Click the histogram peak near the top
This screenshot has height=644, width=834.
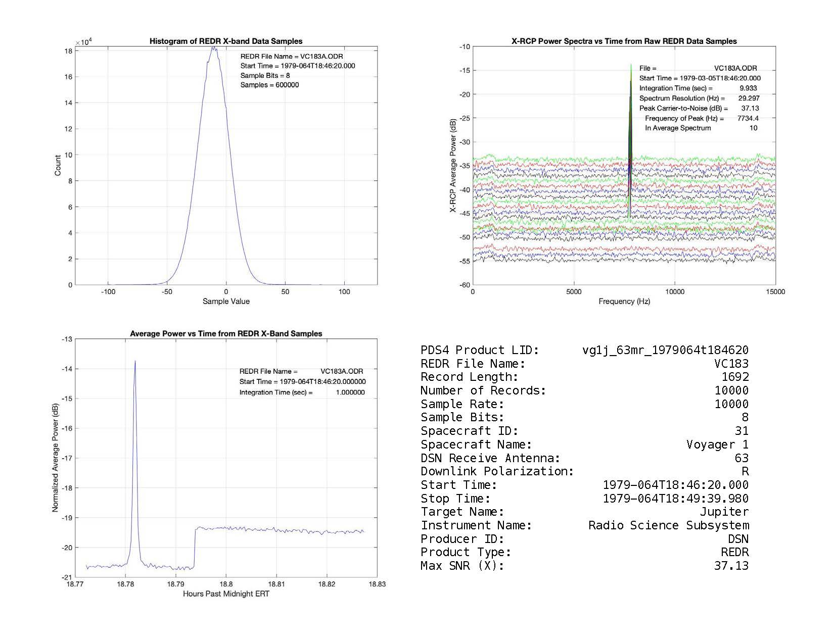[213, 49]
